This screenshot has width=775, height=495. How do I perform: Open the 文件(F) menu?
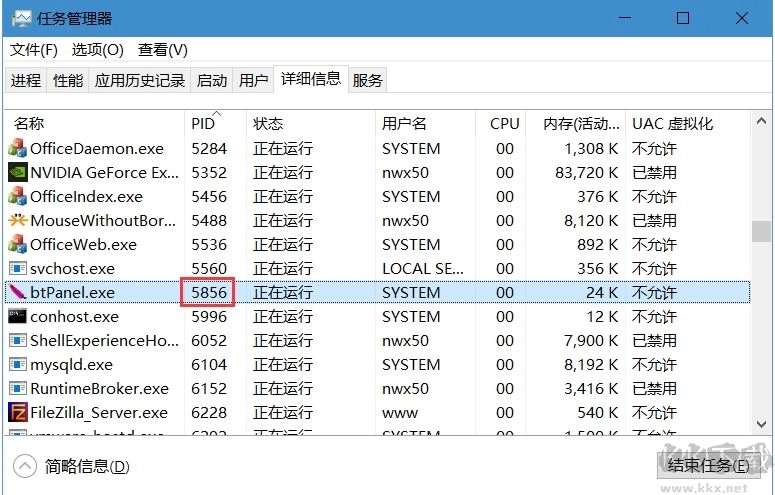click(34, 50)
